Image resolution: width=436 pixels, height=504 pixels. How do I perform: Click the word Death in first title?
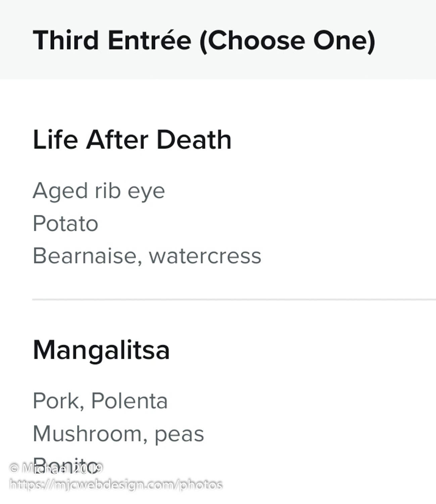[x=194, y=140]
